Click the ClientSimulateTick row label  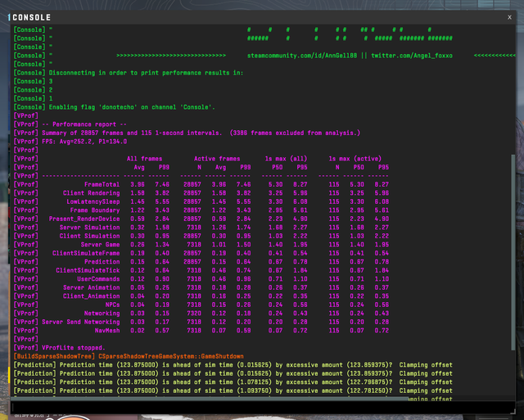coord(88,270)
